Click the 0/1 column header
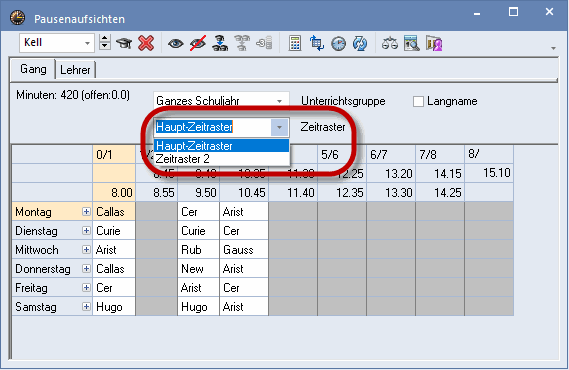The image size is (569, 370). 114,155
